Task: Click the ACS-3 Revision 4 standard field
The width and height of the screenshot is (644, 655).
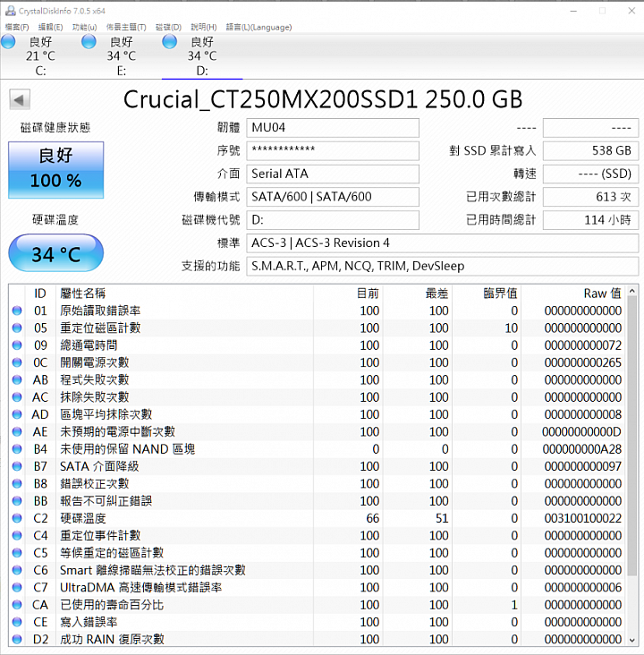Action: pyautogui.click(x=443, y=242)
